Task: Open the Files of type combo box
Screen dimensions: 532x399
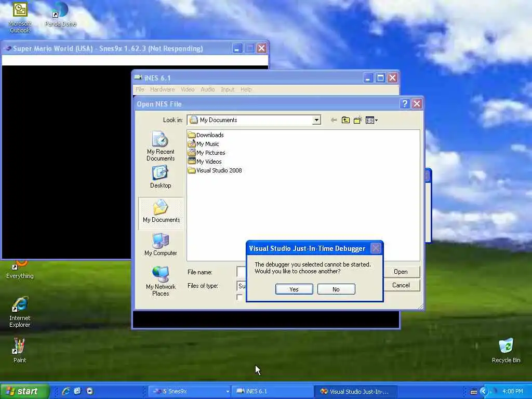Action: point(241,286)
